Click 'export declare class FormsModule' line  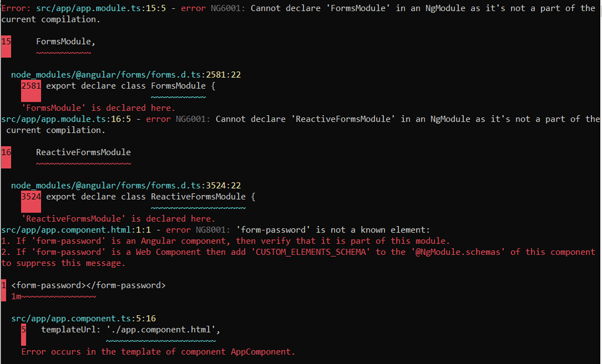tap(131, 86)
